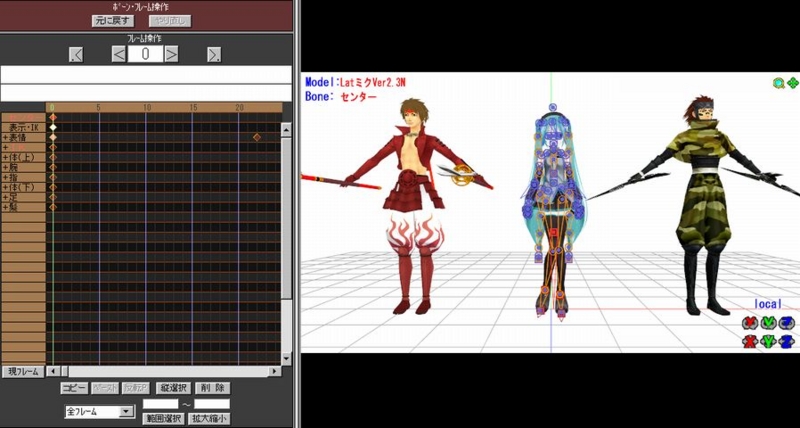This screenshot has height=428, width=800.
Task: Select the 髪 row keyframe at frame 0
Action: [x=53, y=207]
